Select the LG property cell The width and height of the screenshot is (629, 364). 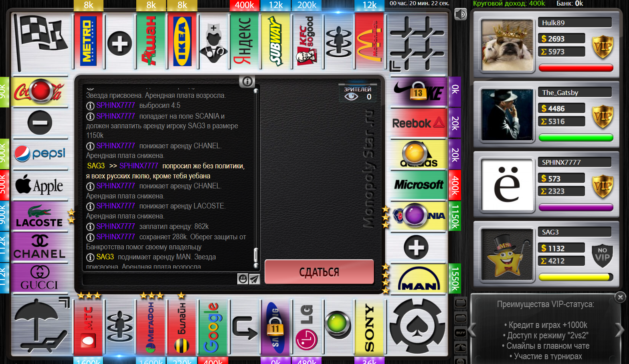[x=307, y=327]
